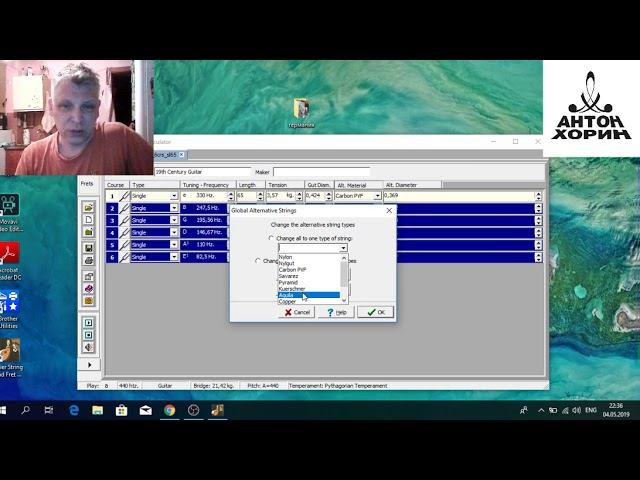The width and height of the screenshot is (640, 480).
Task: Open Microsoft Store from the taskbar
Action: click(121, 410)
